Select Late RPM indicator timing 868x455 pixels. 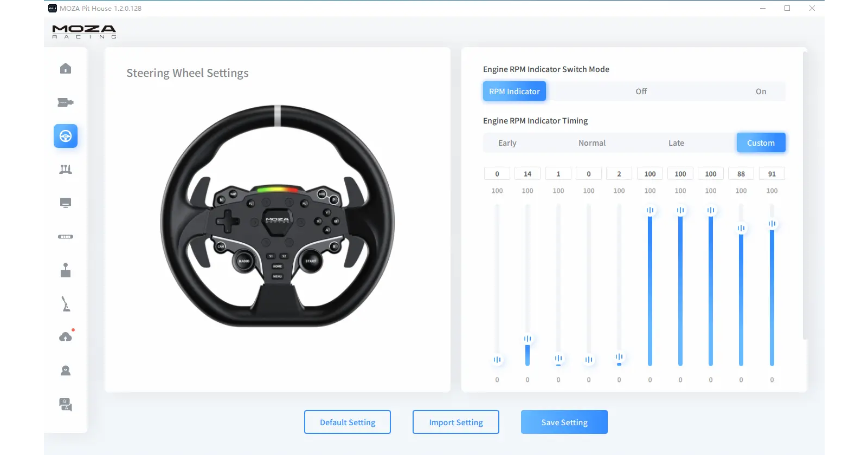click(x=676, y=143)
